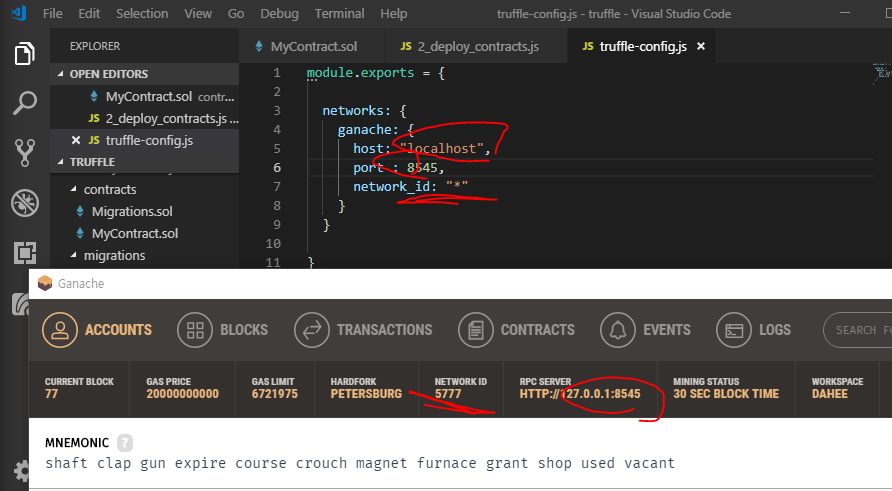Click the Transactions arrows icon in Ganache
Screen dimensions: 892x491
pyautogui.click(x=312, y=330)
